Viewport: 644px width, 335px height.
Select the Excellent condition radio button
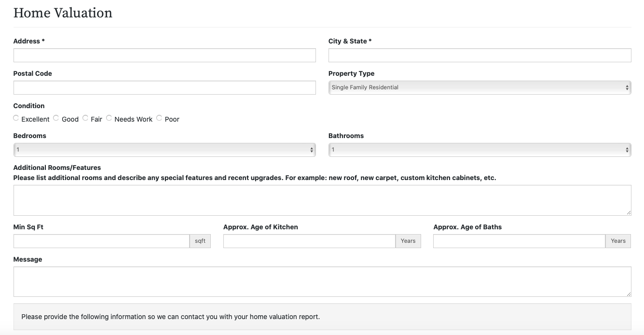point(16,118)
